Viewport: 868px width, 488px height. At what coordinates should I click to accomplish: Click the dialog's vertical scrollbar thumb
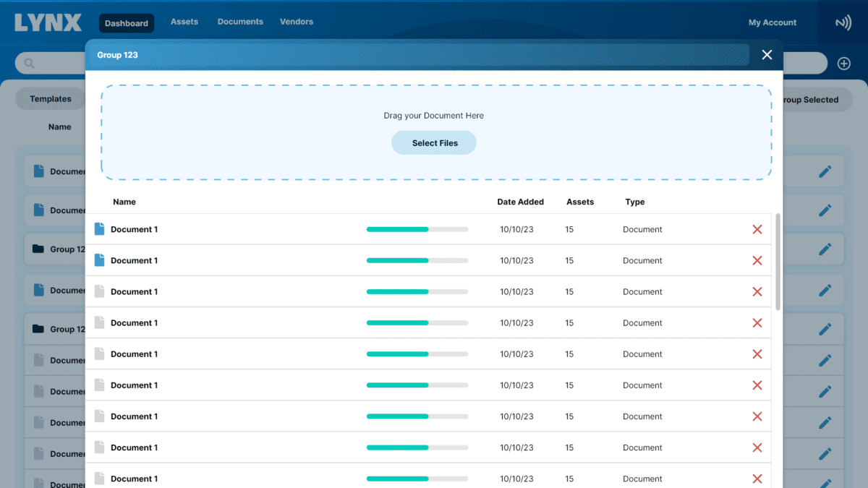point(778,260)
